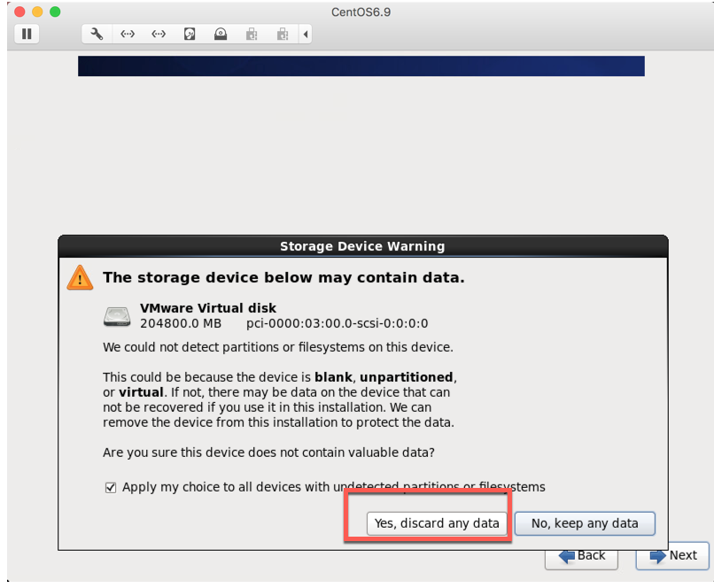Click Yes, discard any data

click(x=436, y=523)
